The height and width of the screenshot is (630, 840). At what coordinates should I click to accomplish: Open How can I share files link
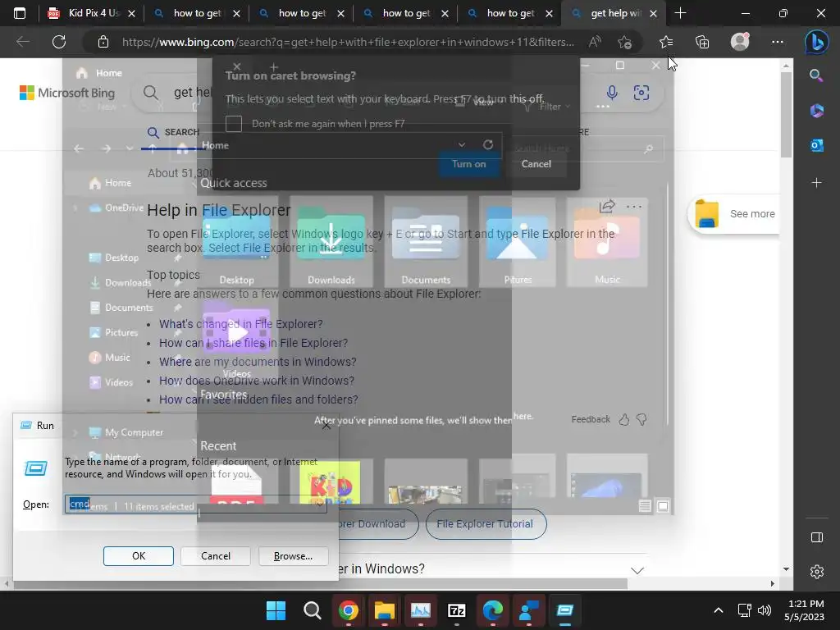(x=253, y=343)
